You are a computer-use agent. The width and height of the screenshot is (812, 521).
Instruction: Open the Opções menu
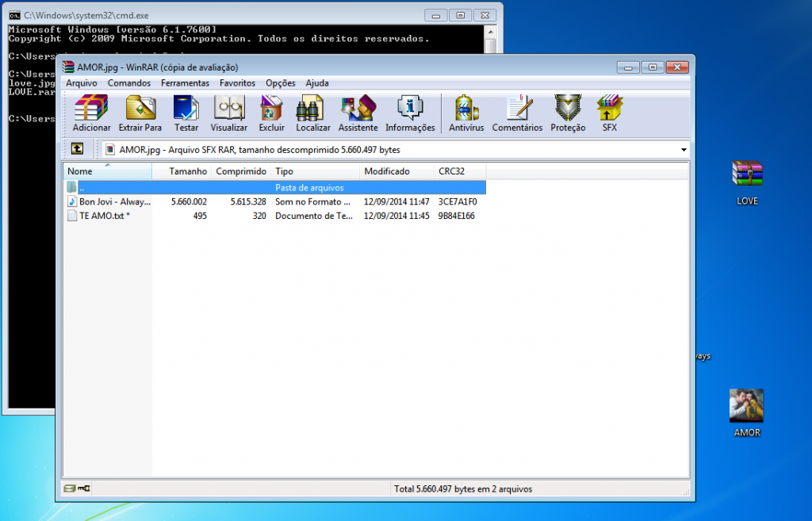coord(280,82)
